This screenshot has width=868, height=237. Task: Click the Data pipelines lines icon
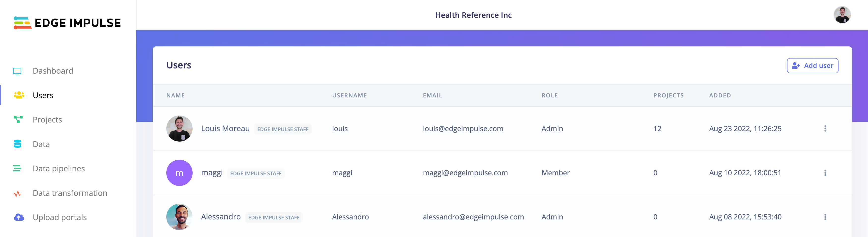[17, 168]
